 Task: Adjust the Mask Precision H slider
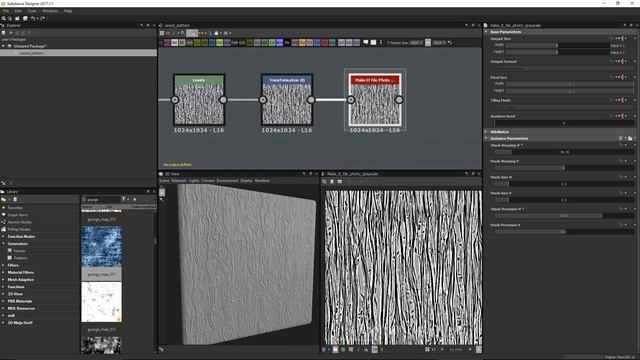(563, 216)
